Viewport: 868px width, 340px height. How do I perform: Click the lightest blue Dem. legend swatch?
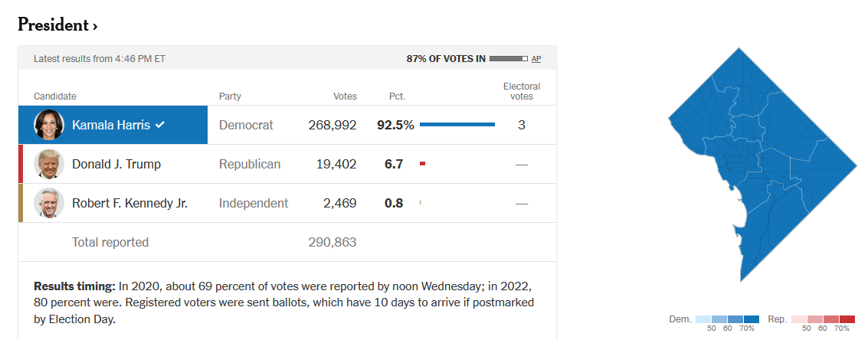(703, 319)
